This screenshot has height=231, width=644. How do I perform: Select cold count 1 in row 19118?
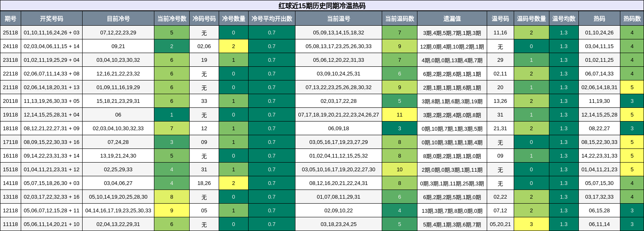tap(172, 114)
